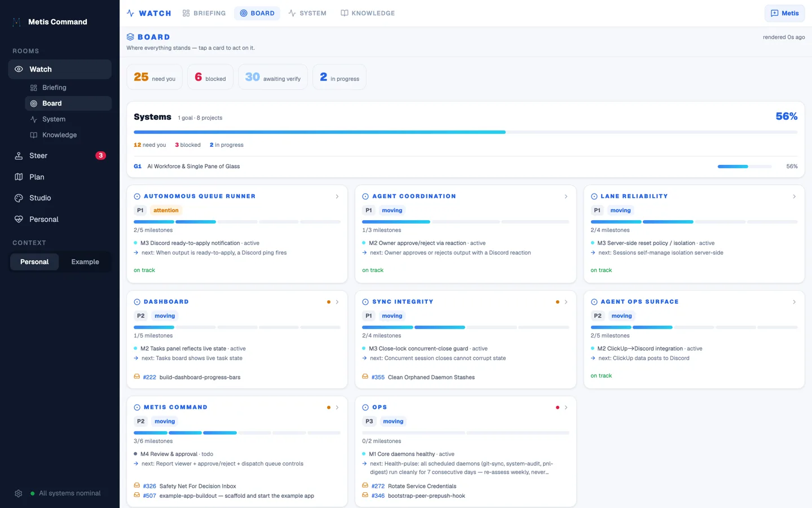Click the circle icon next to Agent Ops Surface
812x508 pixels.
[x=594, y=302]
